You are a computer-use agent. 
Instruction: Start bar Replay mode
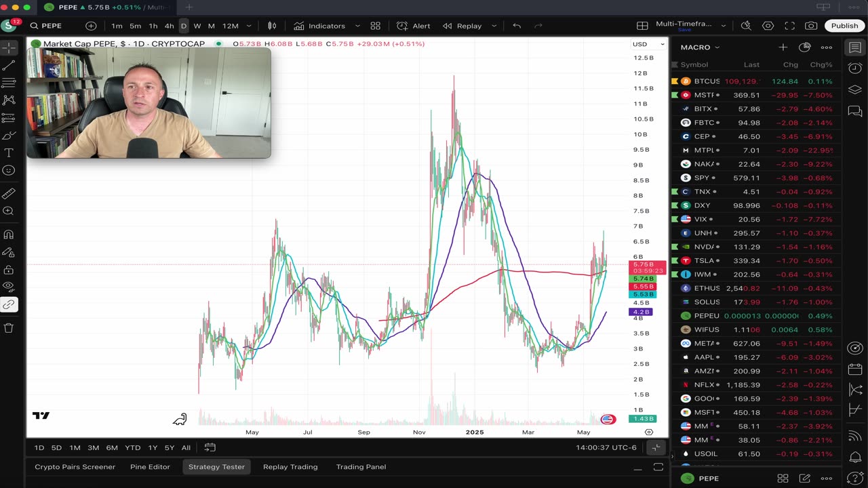(462, 26)
